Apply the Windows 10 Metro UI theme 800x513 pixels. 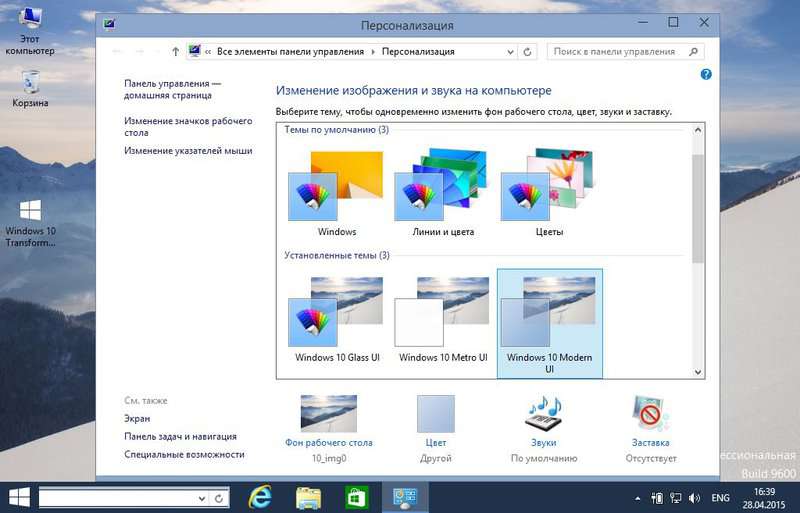pyautogui.click(x=443, y=319)
